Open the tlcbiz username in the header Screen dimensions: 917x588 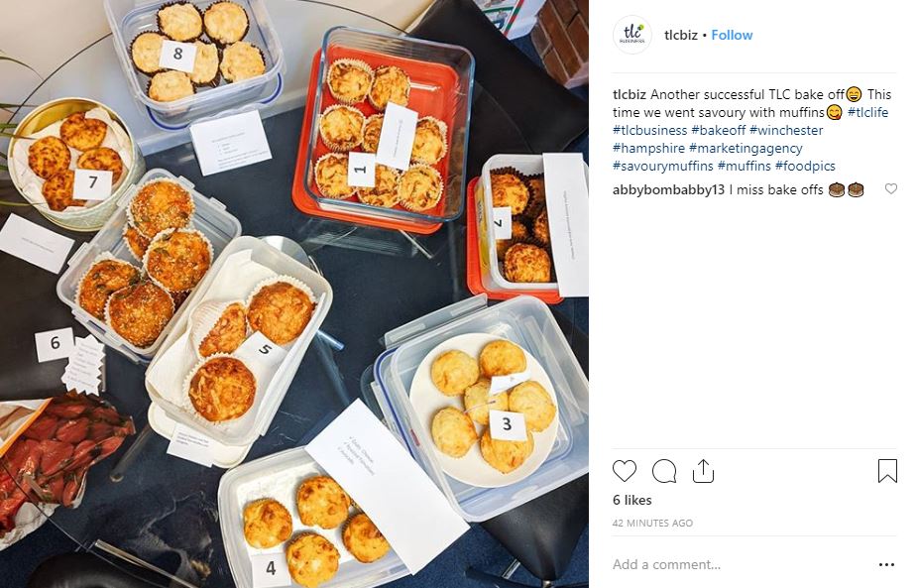tap(681, 35)
